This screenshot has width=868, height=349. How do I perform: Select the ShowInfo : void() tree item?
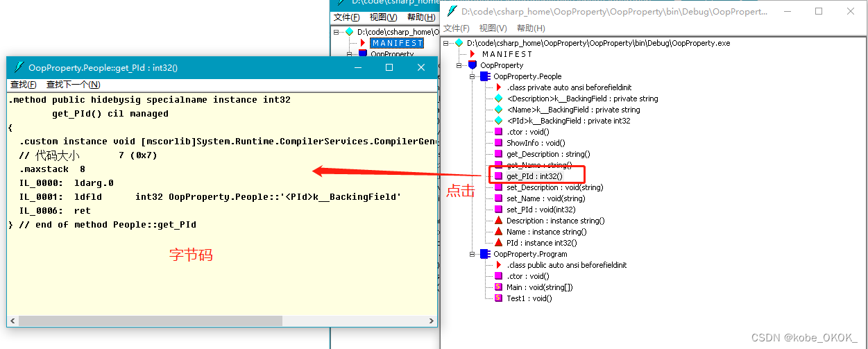click(x=536, y=143)
